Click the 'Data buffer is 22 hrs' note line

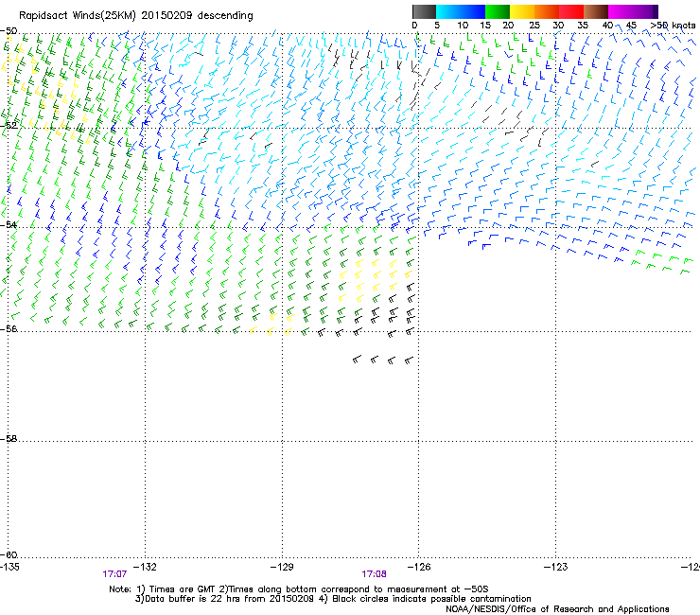[333, 599]
